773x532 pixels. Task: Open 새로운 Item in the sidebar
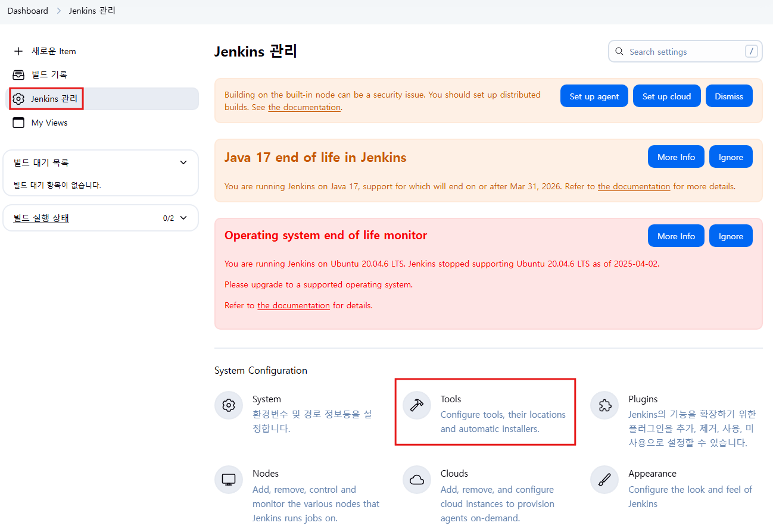(x=54, y=51)
